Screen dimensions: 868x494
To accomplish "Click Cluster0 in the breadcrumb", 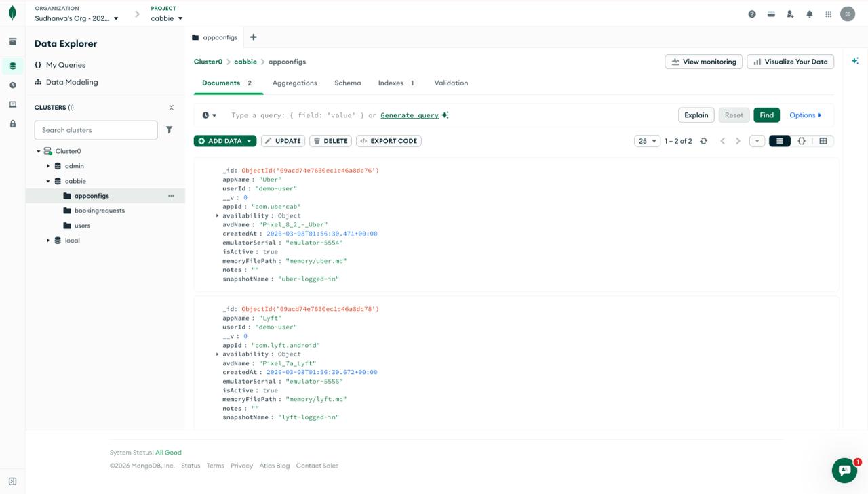I will coord(208,62).
